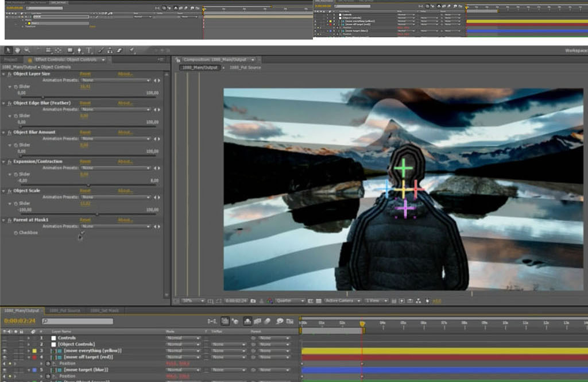Image resolution: width=588 pixels, height=382 pixels.
Task: Hide the move everything (yellow) layer
Action: pyautogui.click(x=5, y=350)
